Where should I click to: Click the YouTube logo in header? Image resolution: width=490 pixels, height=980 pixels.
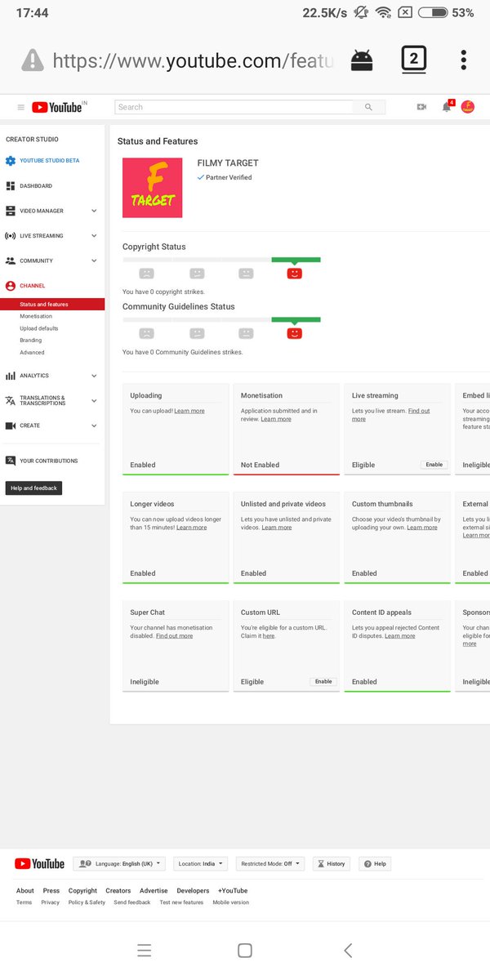pos(57,107)
